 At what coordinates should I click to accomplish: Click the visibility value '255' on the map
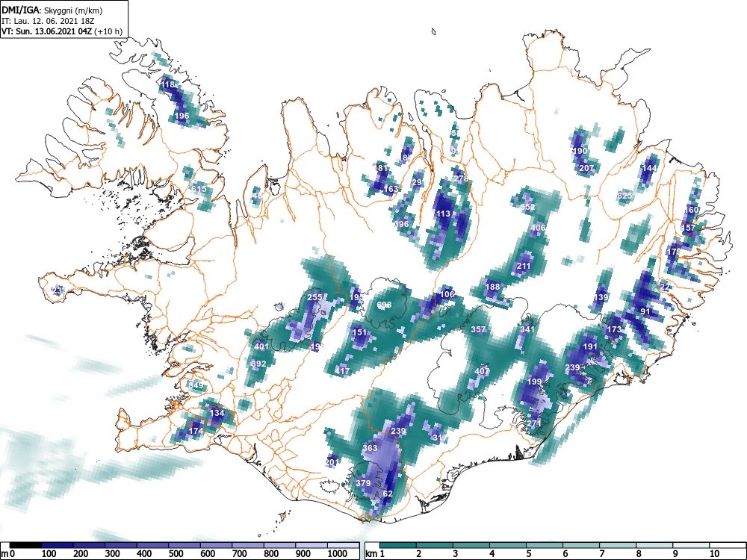pyautogui.click(x=314, y=298)
